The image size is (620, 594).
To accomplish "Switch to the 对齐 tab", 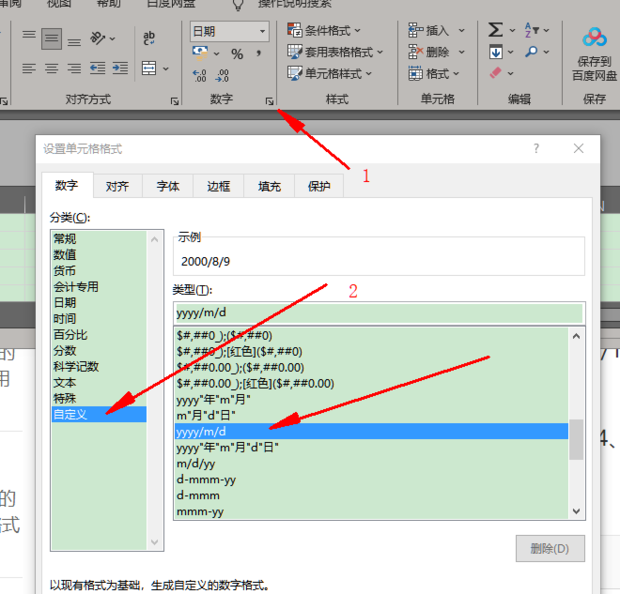I will 117,186.
